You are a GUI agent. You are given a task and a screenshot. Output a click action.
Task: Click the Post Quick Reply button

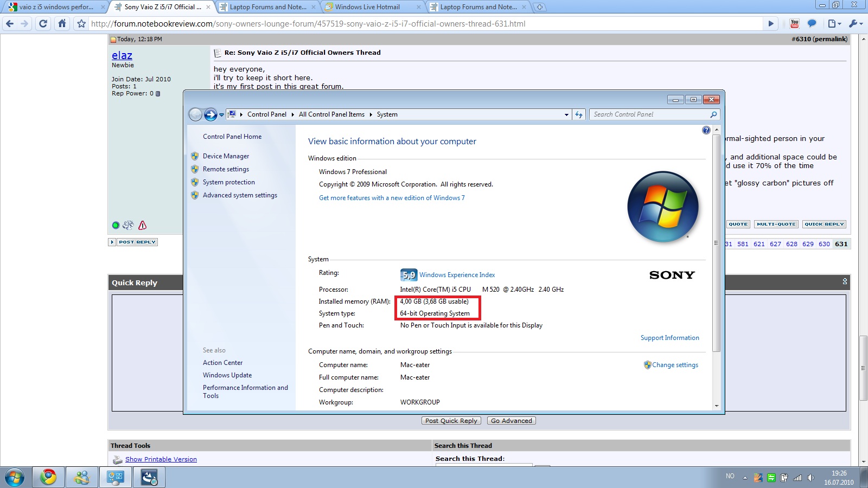click(x=451, y=421)
